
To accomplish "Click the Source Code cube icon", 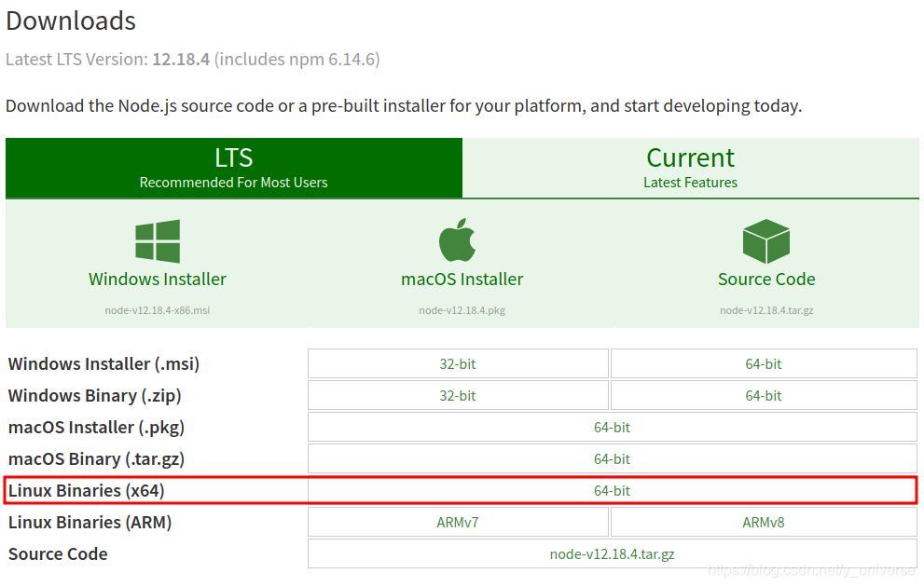I will tap(766, 240).
